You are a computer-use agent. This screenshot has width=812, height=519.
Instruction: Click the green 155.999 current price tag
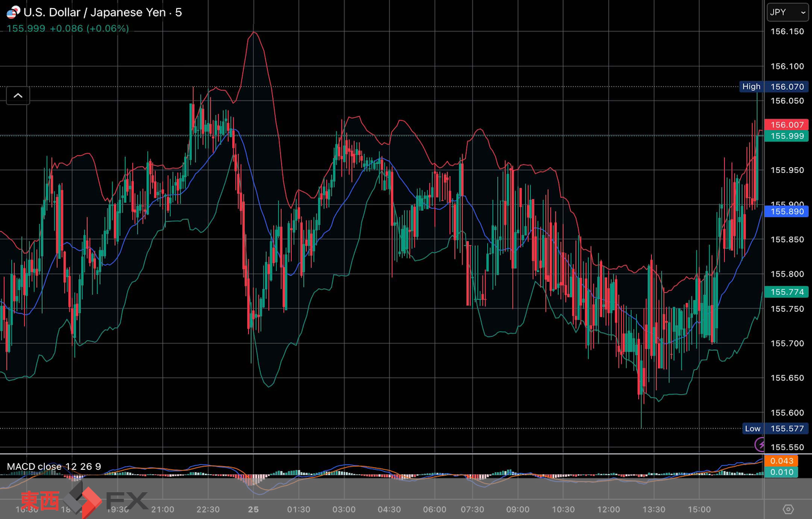(x=786, y=136)
